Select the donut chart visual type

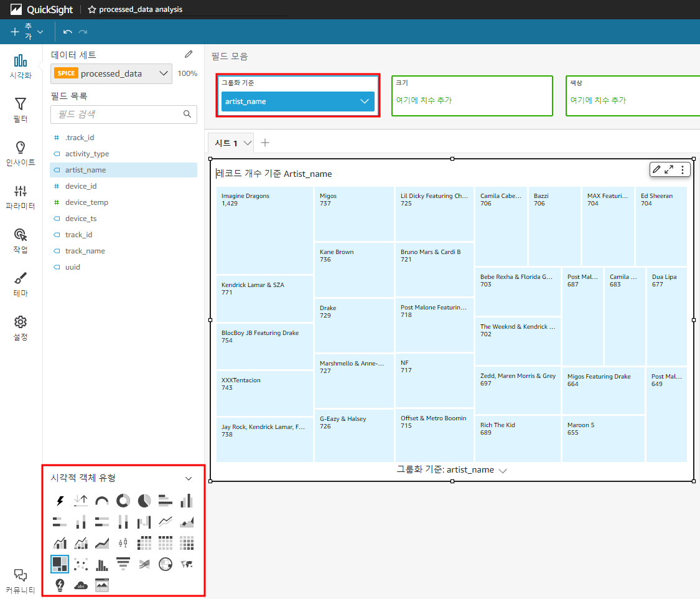pos(123,501)
